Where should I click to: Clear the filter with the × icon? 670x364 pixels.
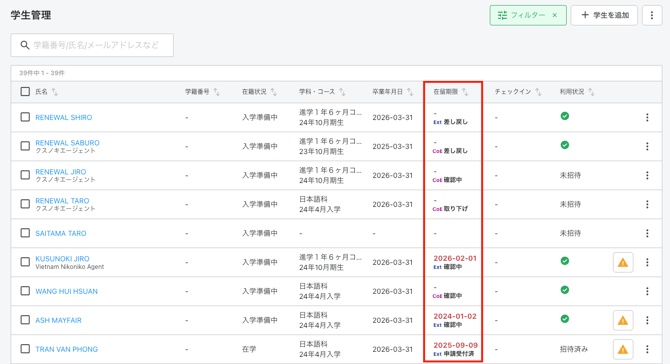pos(555,15)
